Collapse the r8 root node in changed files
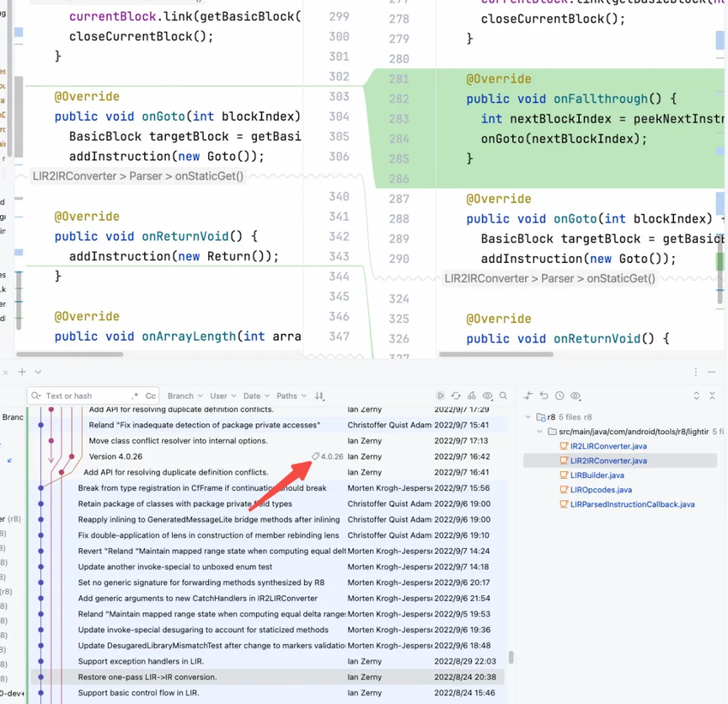 [528, 416]
